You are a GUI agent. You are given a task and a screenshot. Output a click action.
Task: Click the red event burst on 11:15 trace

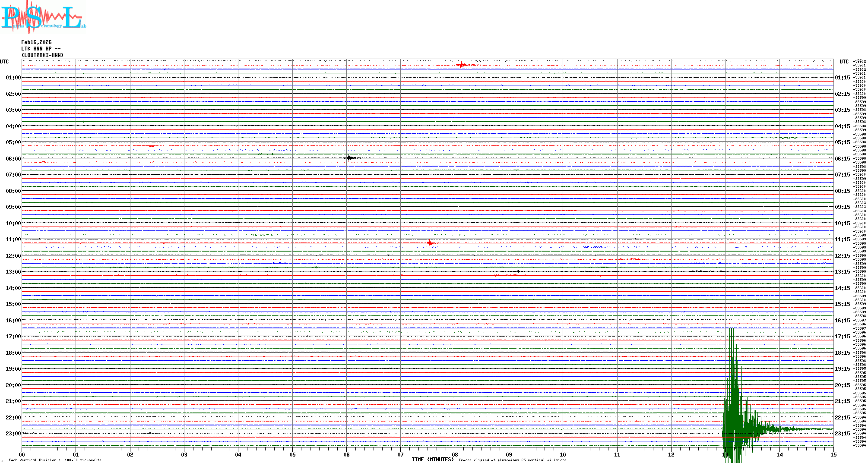coord(430,243)
